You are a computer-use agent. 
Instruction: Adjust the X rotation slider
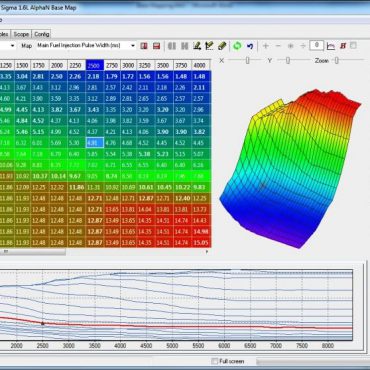pos(247,60)
